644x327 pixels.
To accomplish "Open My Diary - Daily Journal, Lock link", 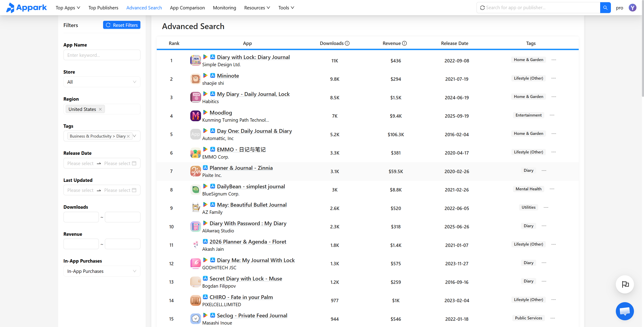I will (x=253, y=94).
